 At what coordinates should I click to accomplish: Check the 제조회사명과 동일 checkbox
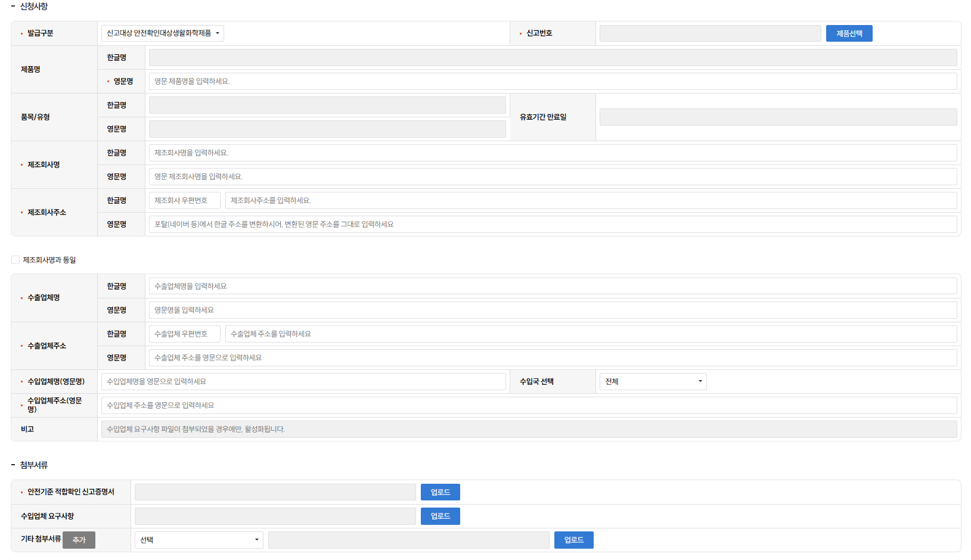(15, 260)
